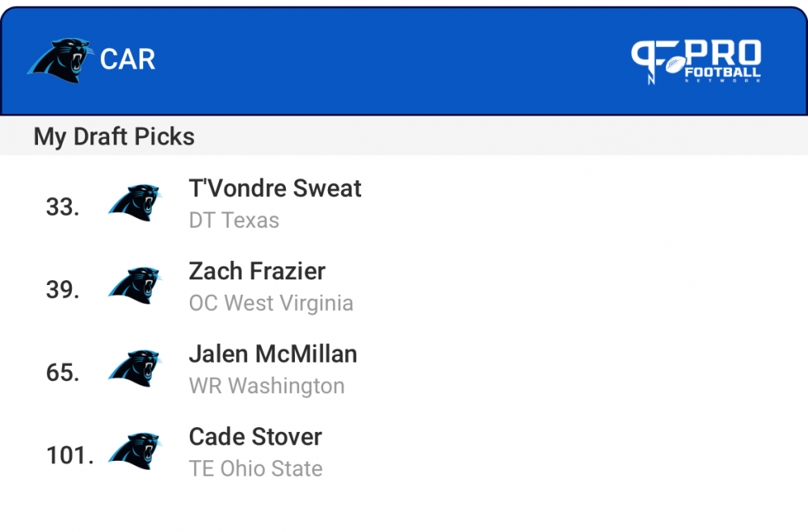This screenshot has width=808, height=532.
Task: Select the OC West Virginia line
Action: click(271, 304)
